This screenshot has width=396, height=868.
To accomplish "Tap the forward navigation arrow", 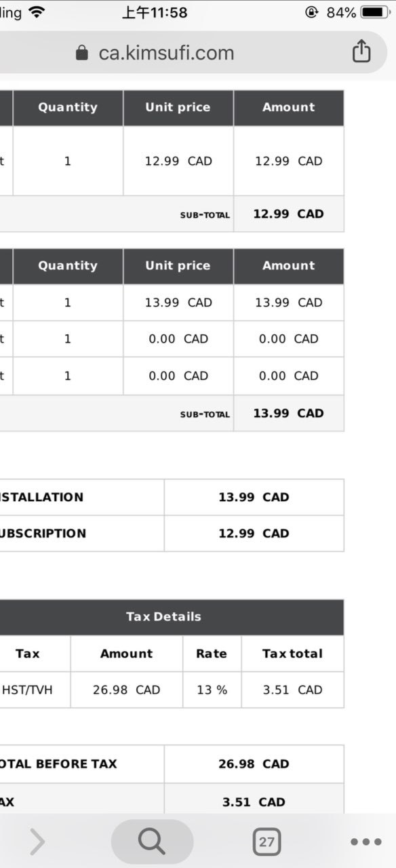I will [x=37, y=842].
